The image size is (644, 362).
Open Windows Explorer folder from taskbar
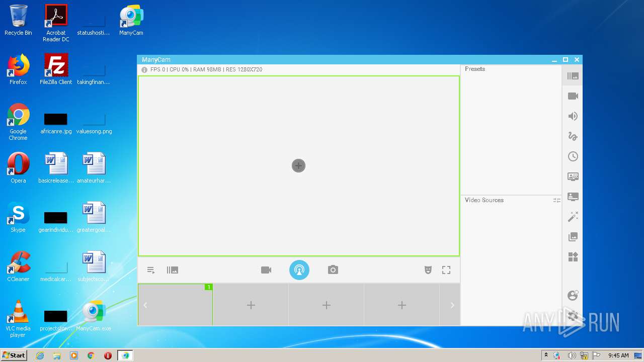click(57, 355)
